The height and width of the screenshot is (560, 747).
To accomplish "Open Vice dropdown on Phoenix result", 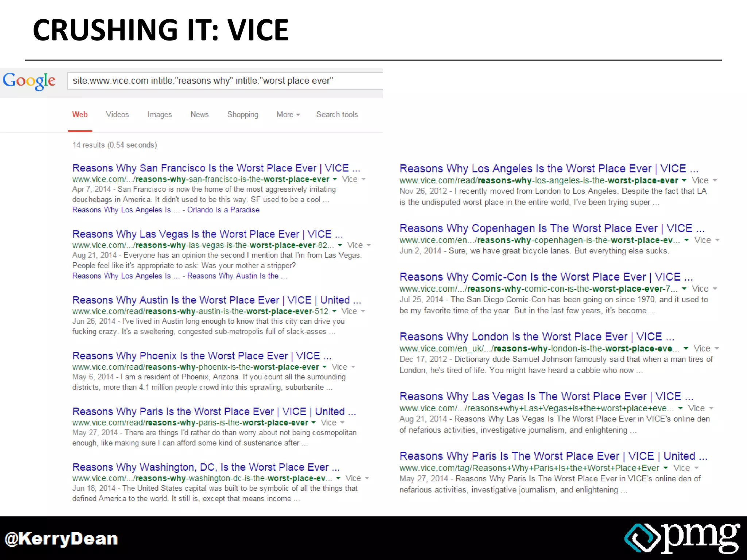I will [343, 367].
